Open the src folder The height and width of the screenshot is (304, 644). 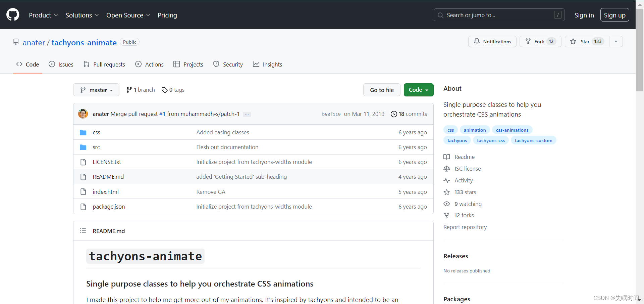click(x=96, y=147)
